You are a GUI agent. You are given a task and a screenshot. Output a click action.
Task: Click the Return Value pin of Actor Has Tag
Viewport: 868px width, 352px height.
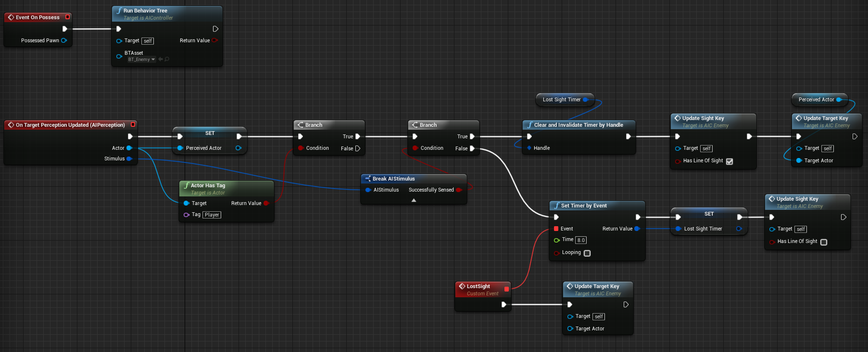pos(266,203)
